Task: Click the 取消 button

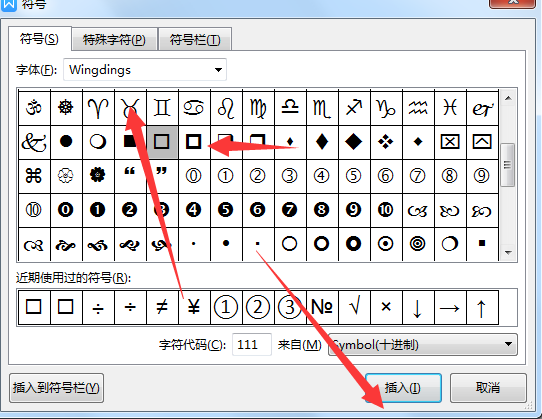Action: coord(488,388)
